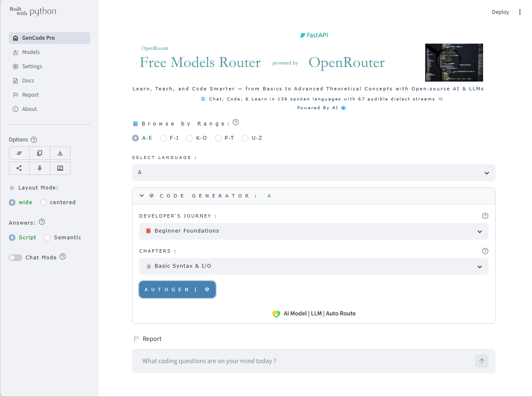The width and height of the screenshot is (532, 397).
Task: Open the Docs page
Action: [49, 81]
